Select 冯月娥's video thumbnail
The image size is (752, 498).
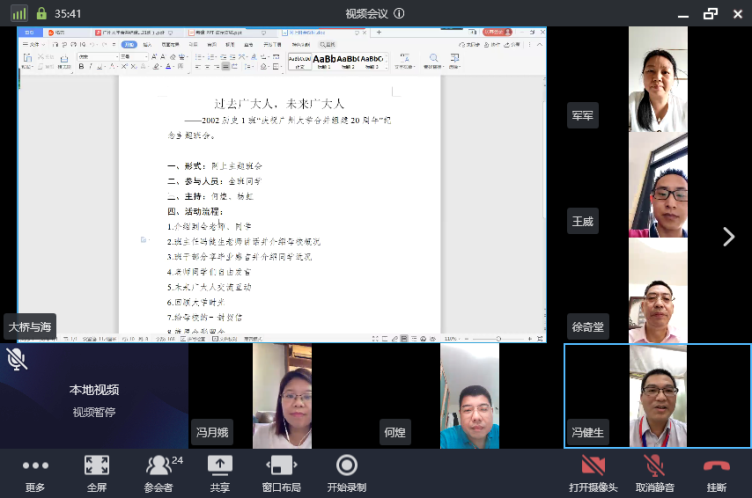tap(282, 396)
